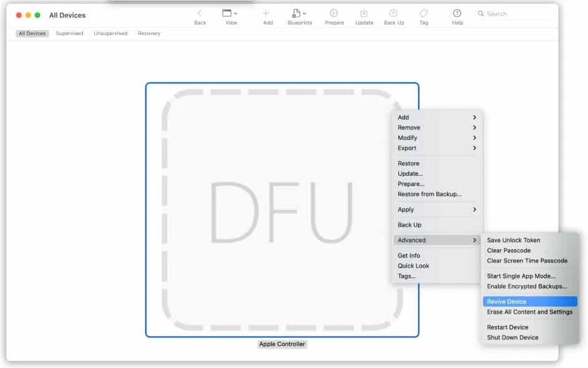Switch to the Unsupervised tab

click(110, 33)
